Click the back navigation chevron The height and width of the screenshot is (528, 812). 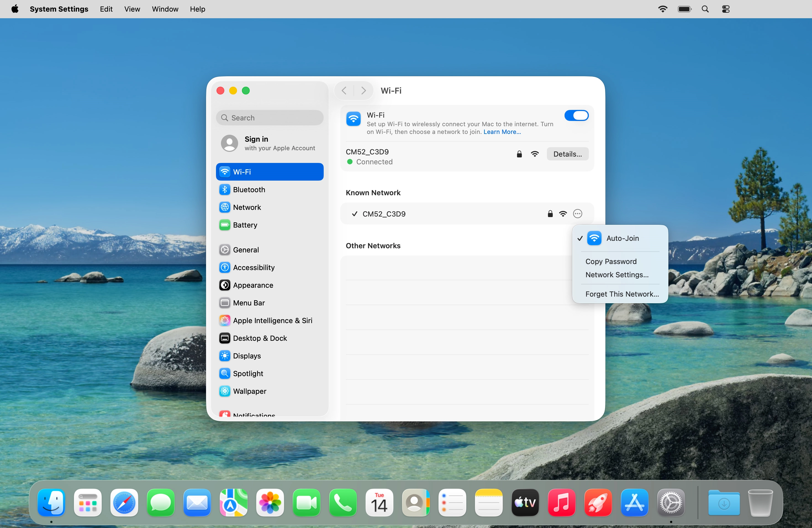[344, 90]
